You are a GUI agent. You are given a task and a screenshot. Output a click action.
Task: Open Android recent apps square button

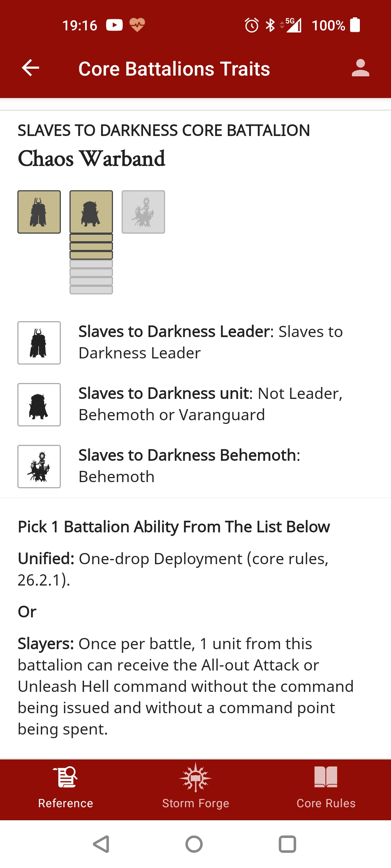[287, 844]
